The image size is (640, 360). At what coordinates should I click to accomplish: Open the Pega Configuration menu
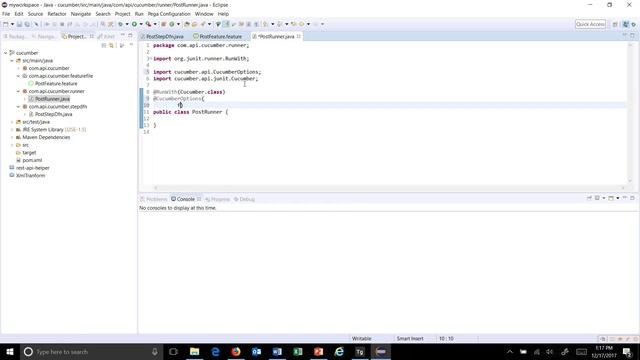tap(169, 14)
